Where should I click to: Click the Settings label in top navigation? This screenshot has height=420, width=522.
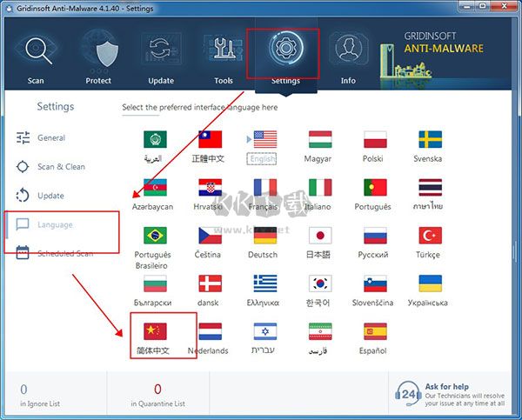(x=285, y=81)
